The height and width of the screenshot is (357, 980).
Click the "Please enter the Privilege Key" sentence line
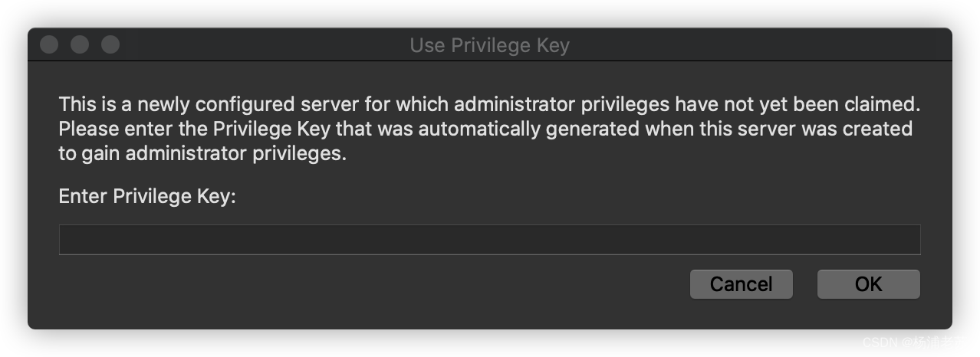[x=485, y=128]
